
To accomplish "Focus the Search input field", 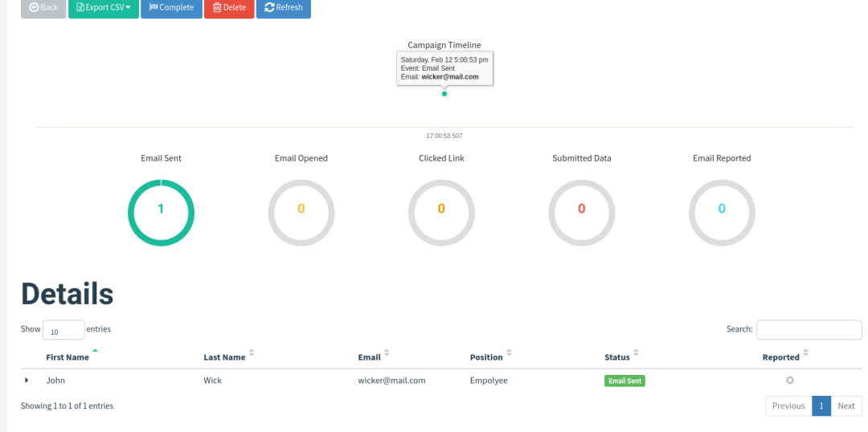I will (x=809, y=330).
